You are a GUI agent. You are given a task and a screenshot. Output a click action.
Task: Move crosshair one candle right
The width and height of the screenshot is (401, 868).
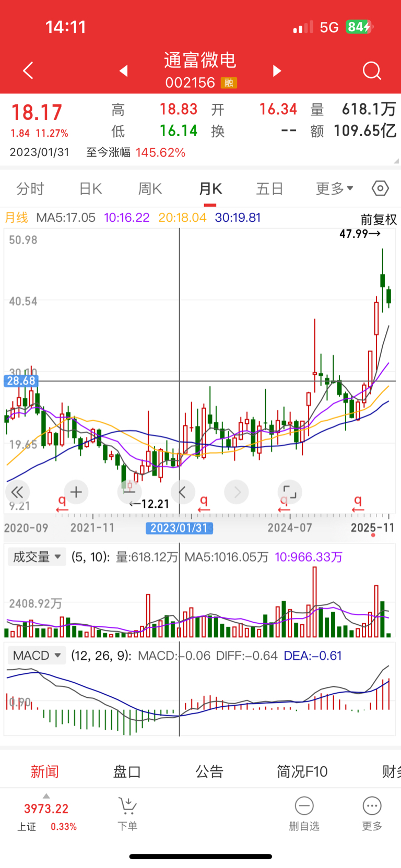[x=237, y=492]
